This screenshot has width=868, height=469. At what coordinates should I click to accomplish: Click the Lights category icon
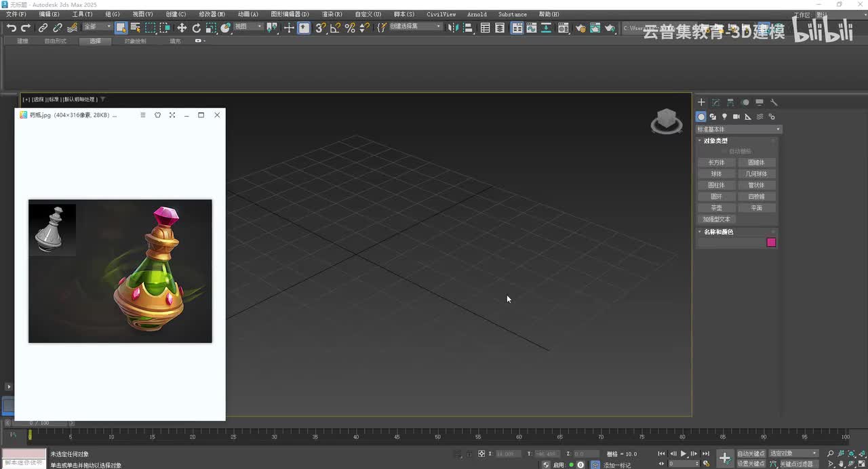(x=725, y=117)
